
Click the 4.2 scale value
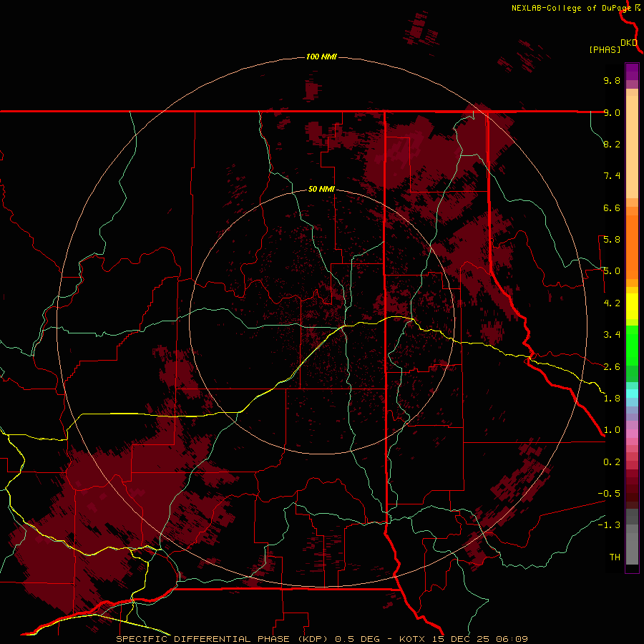tap(612, 303)
